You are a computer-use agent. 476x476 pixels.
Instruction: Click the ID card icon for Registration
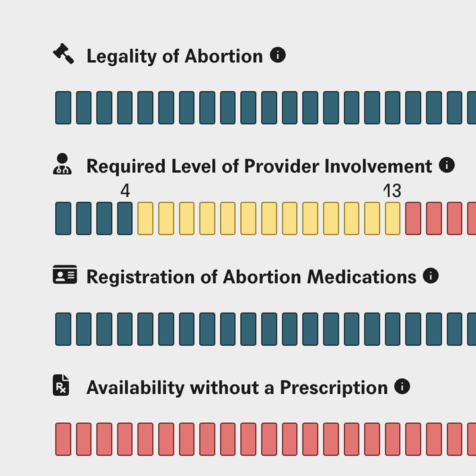click(65, 274)
